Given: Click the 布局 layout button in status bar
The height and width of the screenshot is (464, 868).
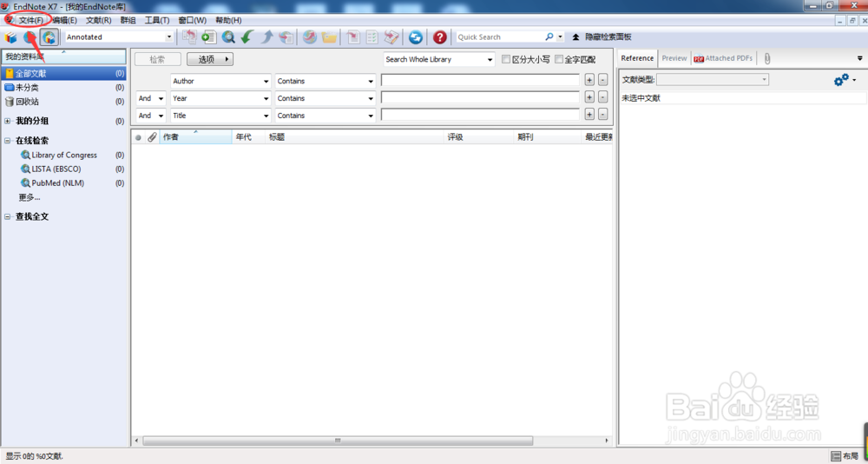Looking at the screenshot, I should click(x=845, y=456).
